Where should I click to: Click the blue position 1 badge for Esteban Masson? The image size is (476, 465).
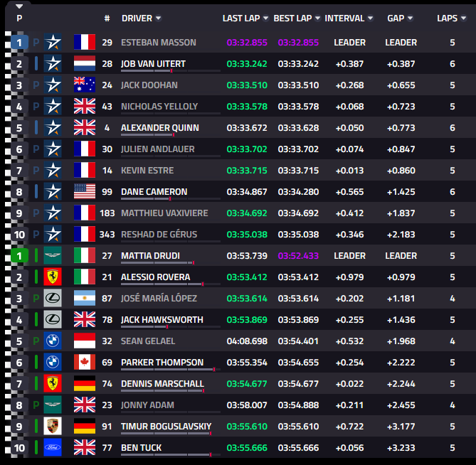[x=19, y=42]
